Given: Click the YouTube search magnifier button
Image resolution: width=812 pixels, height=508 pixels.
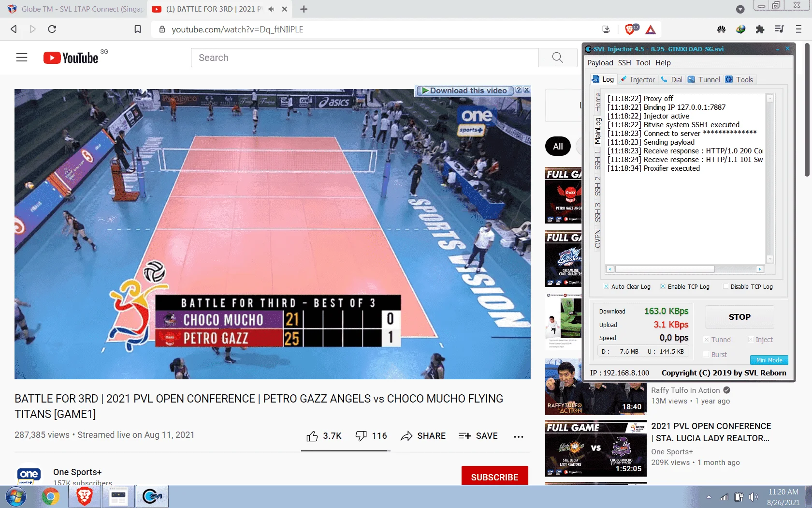Looking at the screenshot, I should click(558, 58).
